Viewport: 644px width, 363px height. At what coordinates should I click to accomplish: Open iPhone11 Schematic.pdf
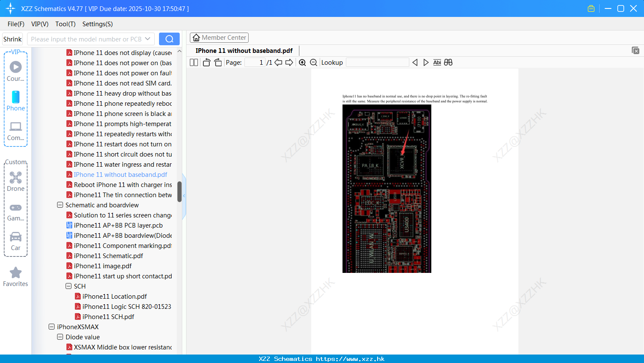104,256
